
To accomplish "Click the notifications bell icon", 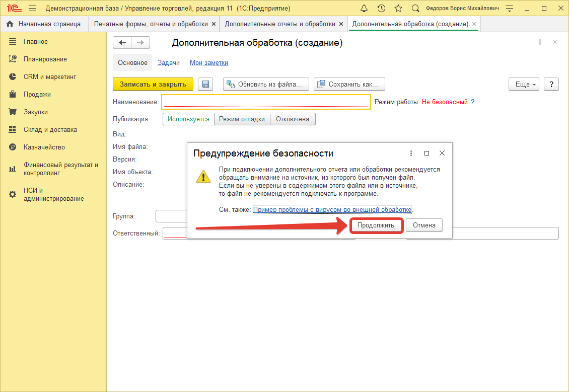I will [365, 9].
